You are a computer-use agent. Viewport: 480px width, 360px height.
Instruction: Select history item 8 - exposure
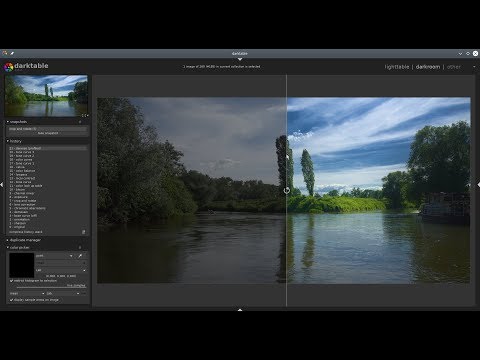click(x=48, y=197)
